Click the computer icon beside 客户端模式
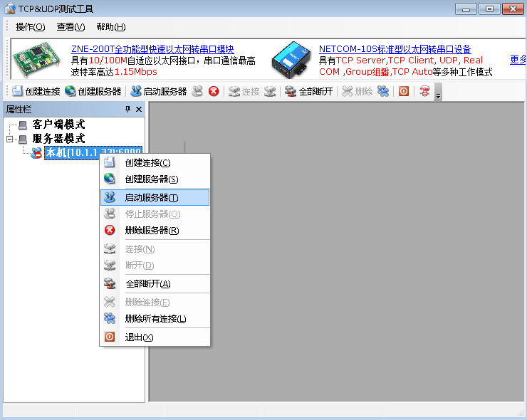 click(x=23, y=125)
